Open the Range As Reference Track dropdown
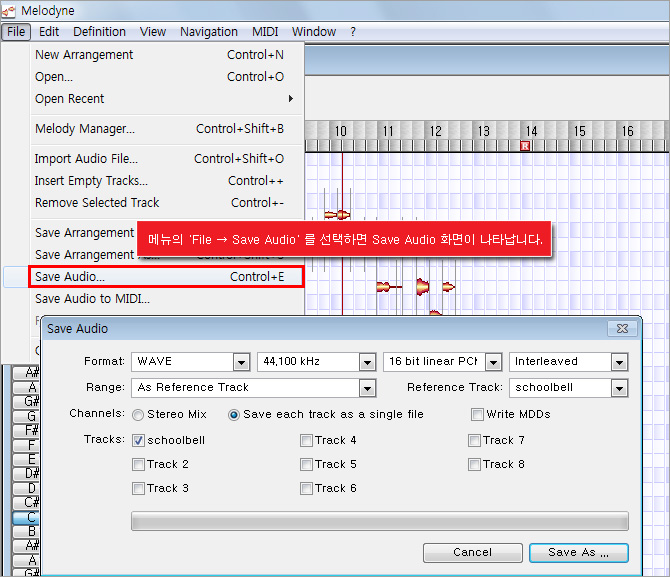Image resolution: width=670 pixels, height=577 pixels. pos(254,388)
